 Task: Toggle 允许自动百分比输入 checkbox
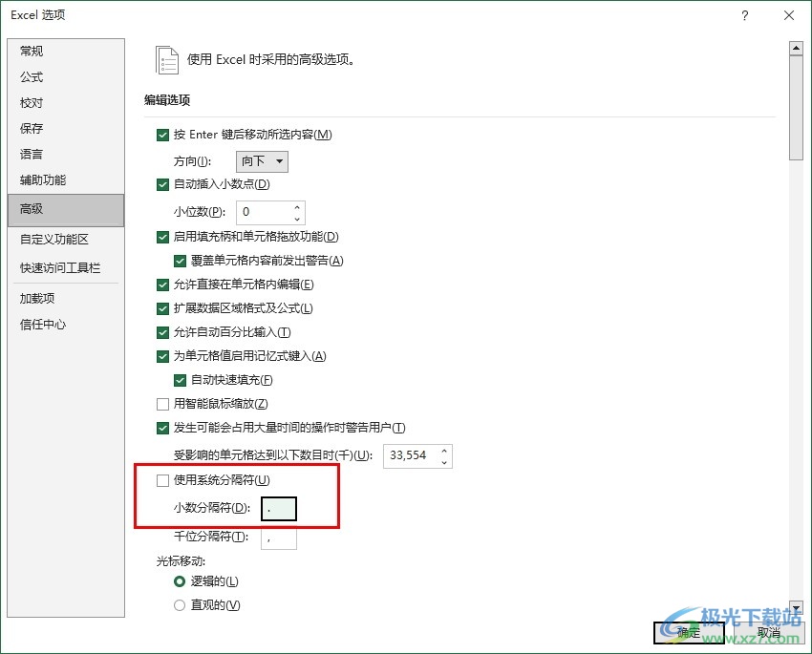pyautogui.click(x=162, y=332)
